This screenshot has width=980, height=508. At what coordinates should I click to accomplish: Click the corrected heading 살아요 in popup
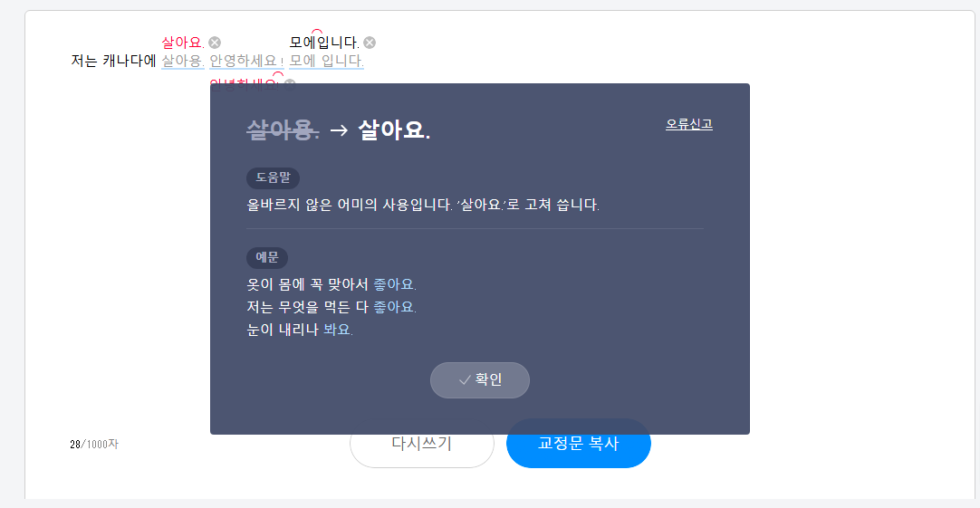tap(394, 130)
